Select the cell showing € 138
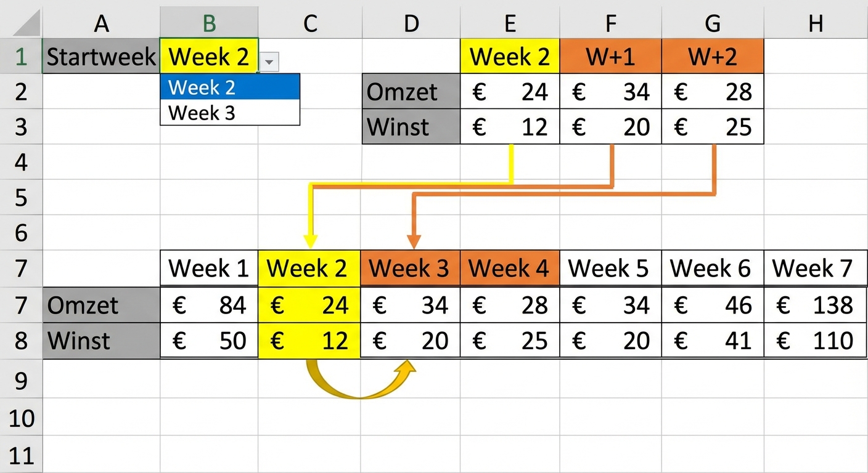 [x=815, y=304]
